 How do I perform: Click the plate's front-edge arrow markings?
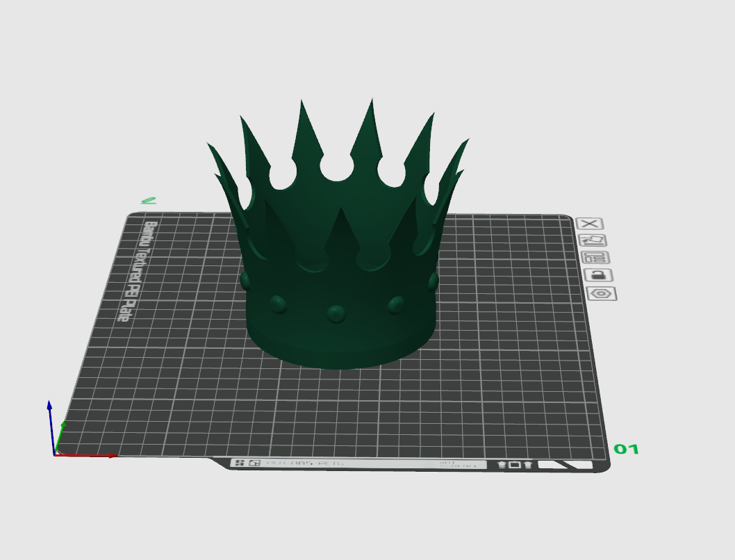[x=515, y=465]
